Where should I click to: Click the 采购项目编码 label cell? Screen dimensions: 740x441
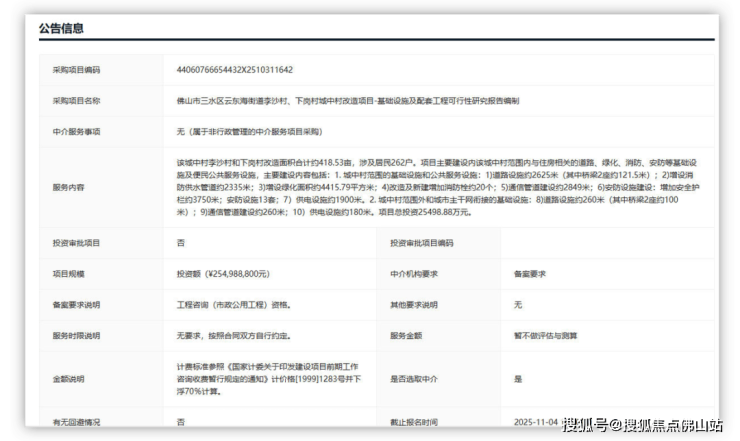tap(77, 70)
